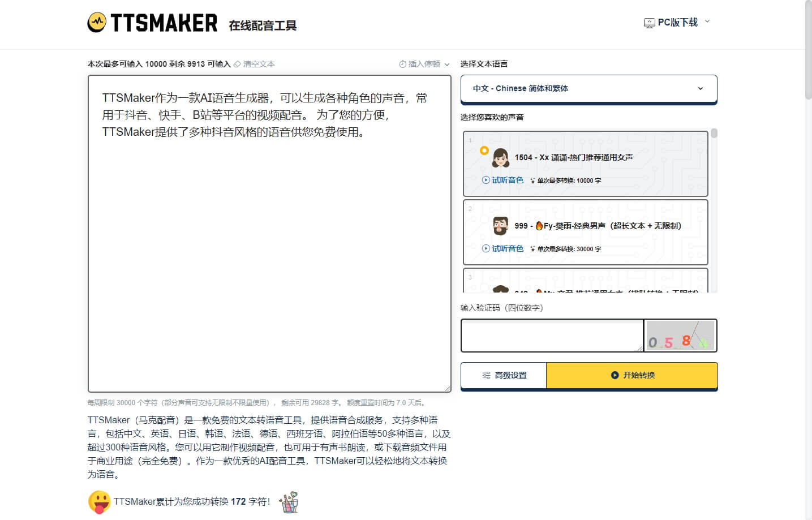Click the verification code input field

click(552, 336)
